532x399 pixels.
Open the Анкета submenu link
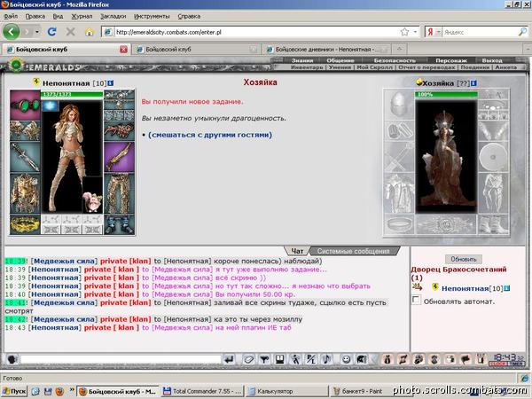point(506,67)
